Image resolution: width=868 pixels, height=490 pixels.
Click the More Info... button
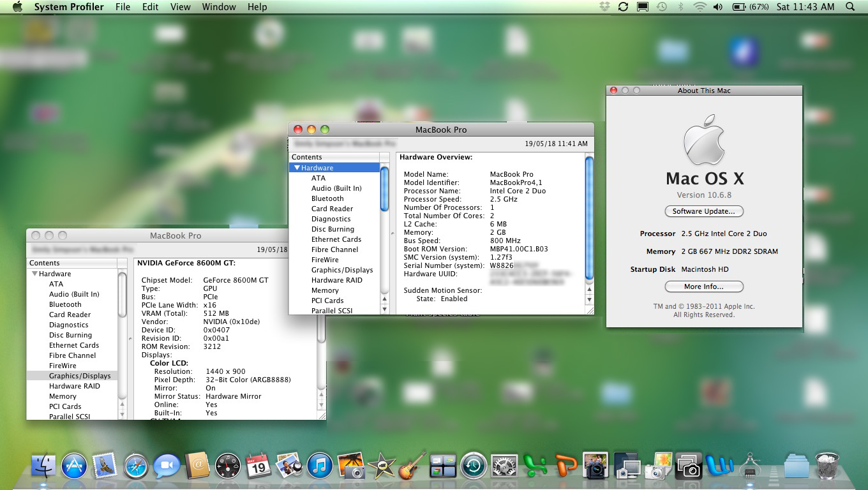(704, 286)
